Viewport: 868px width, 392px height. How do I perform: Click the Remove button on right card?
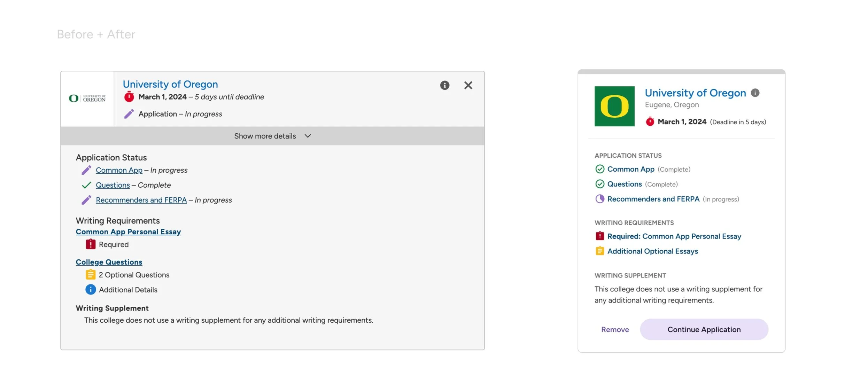(x=615, y=329)
